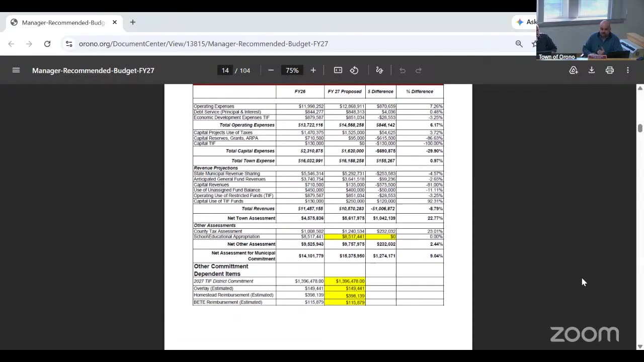644x362 pixels.
Task: Click Use of Unassigned Fund Balance label
Action: tap(227, 191)
